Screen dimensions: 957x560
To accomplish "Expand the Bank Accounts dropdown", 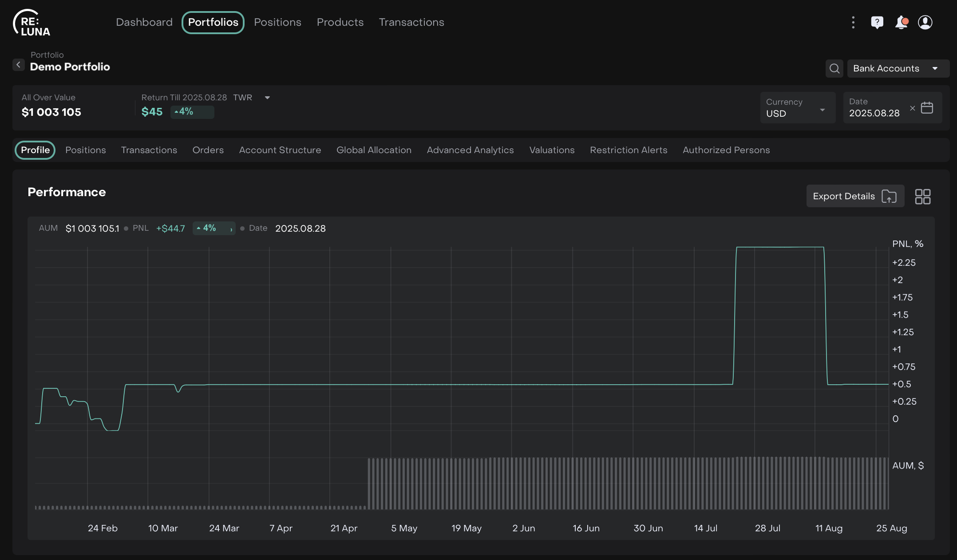I will [898, 68].
